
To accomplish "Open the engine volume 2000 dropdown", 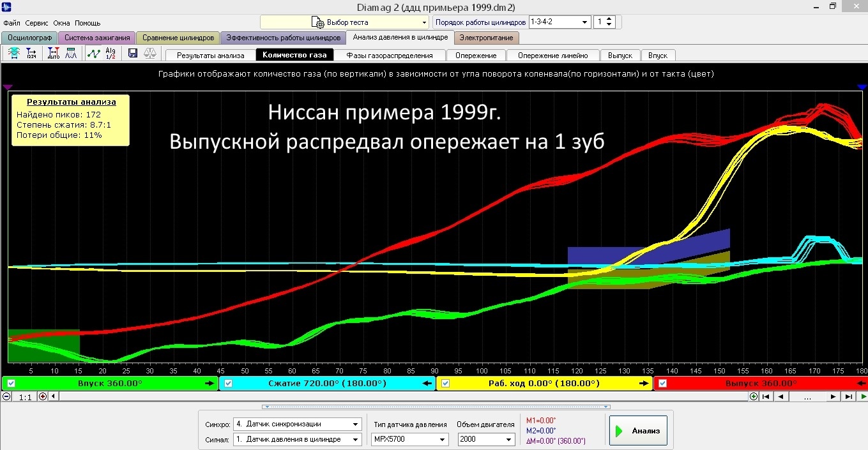I will [x=487, y=439].
